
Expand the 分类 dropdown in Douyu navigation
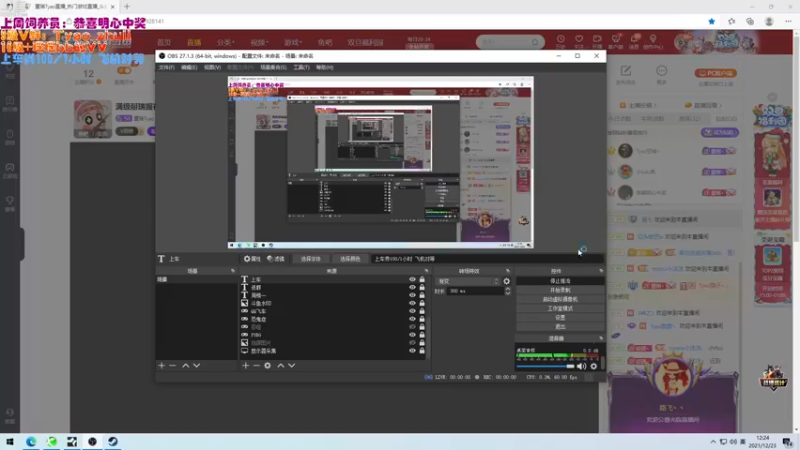pyautogui.click(x=226, y=42)
